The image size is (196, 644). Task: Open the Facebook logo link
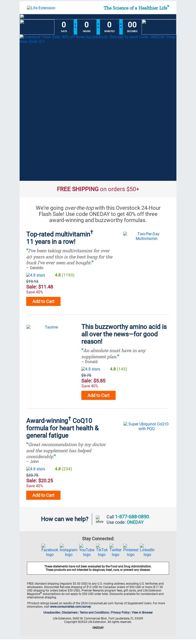click(x=50, y=550)
